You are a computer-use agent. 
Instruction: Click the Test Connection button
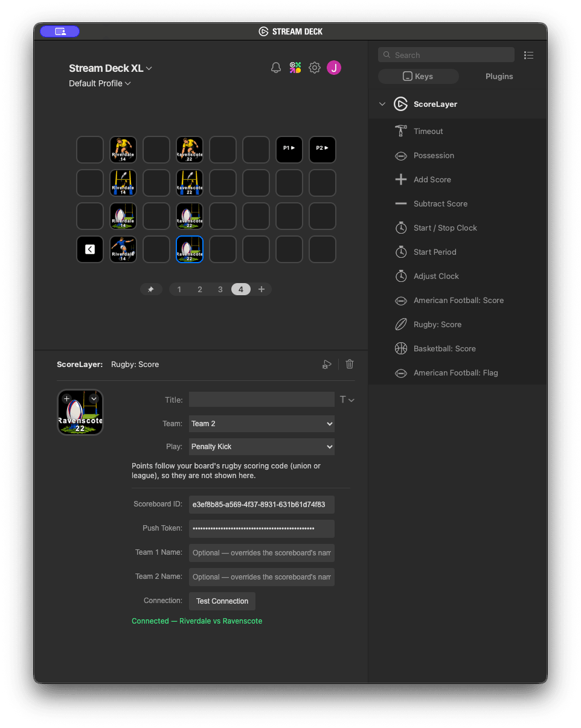click(222, 601)
